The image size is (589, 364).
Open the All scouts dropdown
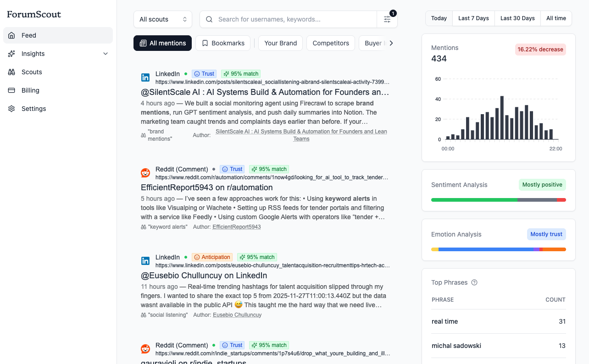163,19
